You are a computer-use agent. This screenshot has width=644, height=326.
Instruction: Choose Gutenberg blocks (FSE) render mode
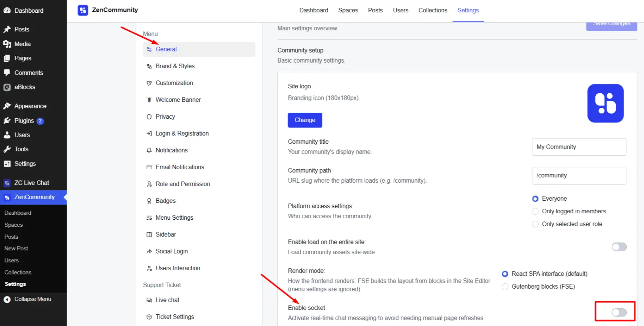[505, 286]
